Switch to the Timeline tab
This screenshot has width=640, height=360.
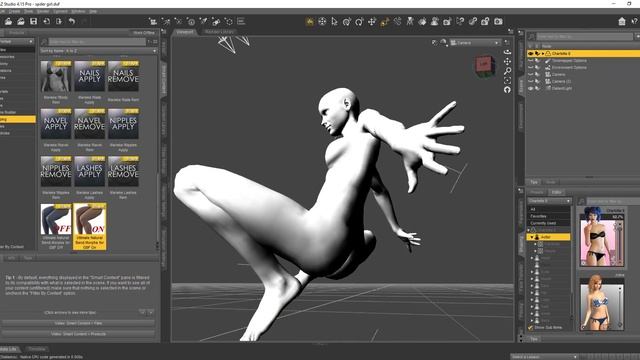37,349
